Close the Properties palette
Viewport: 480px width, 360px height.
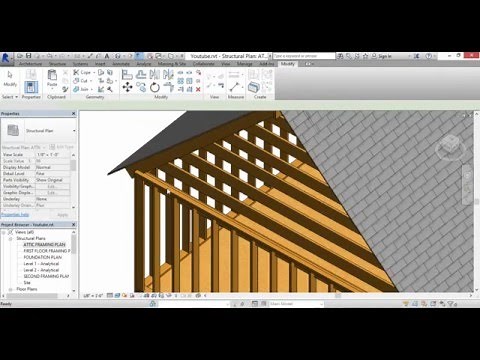(x=73, y=114)
